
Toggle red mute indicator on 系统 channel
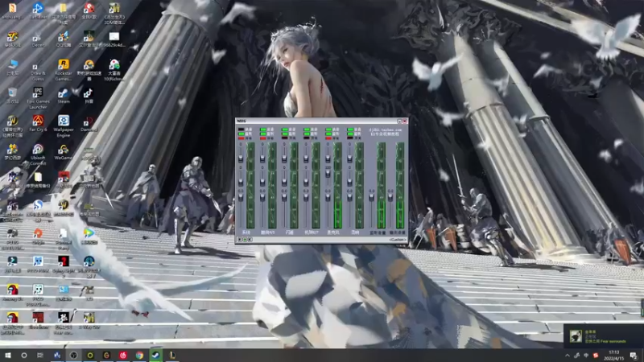tap(242, 138)
